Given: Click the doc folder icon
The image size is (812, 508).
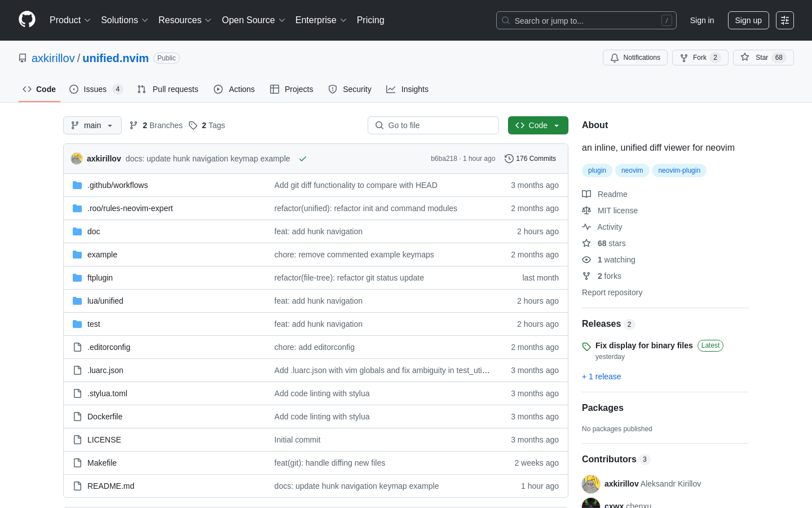Looking at the screenshot, I should point(77,231).
